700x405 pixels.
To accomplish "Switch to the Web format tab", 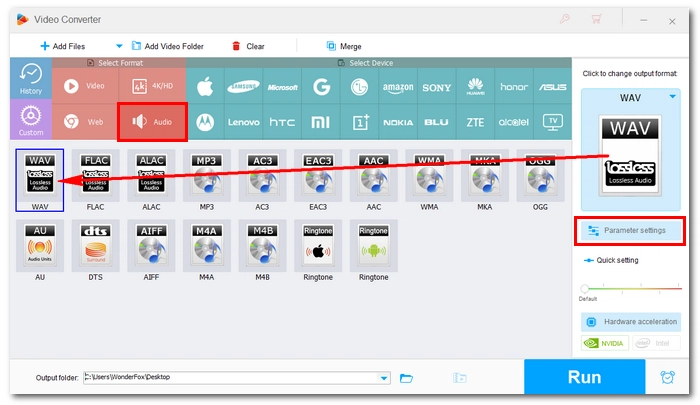I will coord(85,122).
